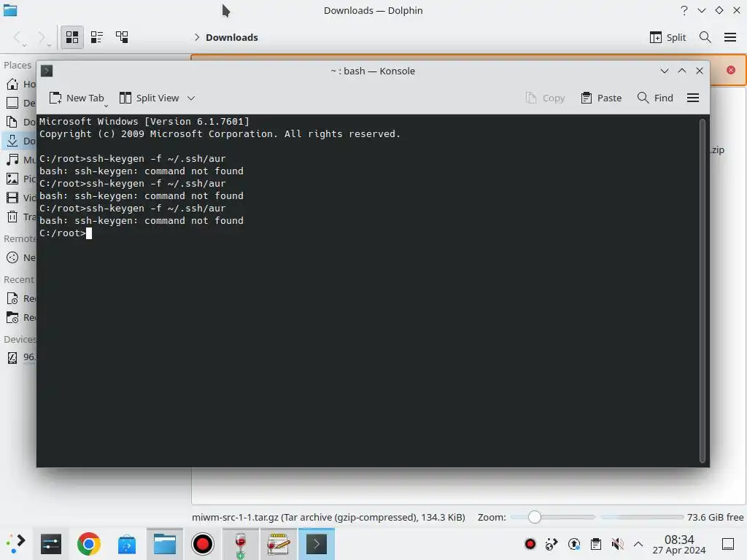
Task: Click red recording indicator in system tray
Action: point(530,544)
